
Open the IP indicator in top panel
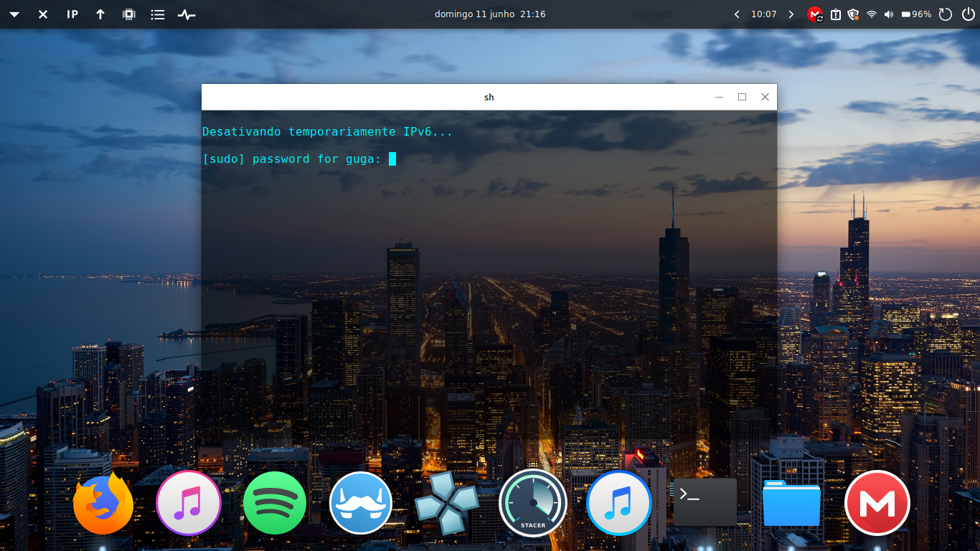click(72, 14)
